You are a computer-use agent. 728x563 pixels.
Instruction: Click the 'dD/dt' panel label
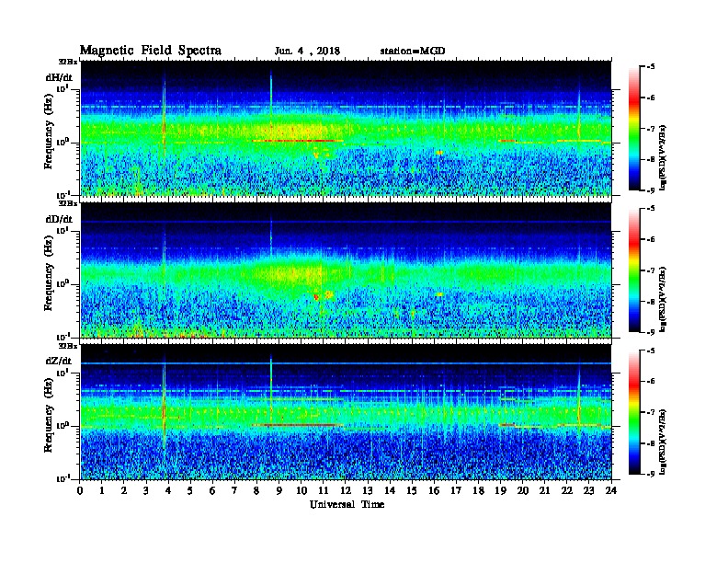(x=59, y=219)
